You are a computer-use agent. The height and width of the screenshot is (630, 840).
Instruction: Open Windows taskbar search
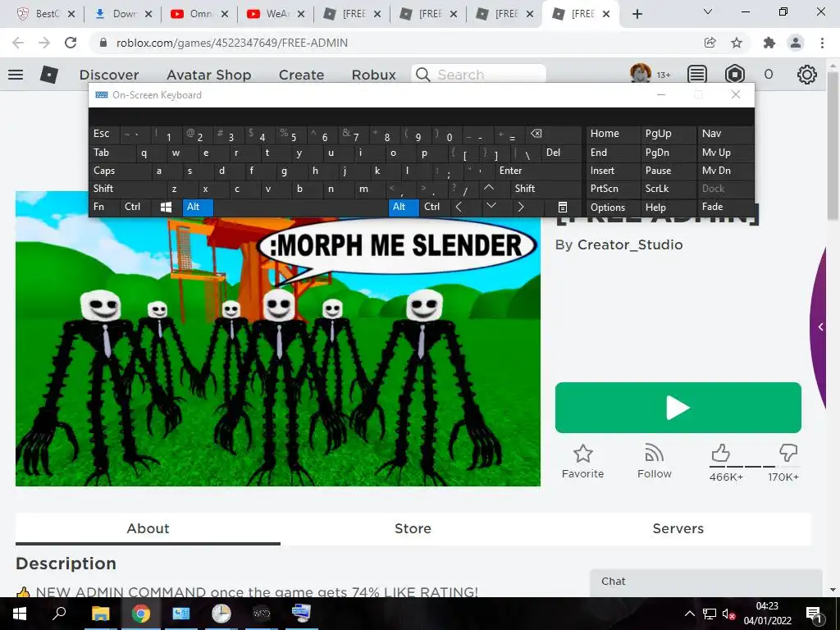[x=59, y=614]
